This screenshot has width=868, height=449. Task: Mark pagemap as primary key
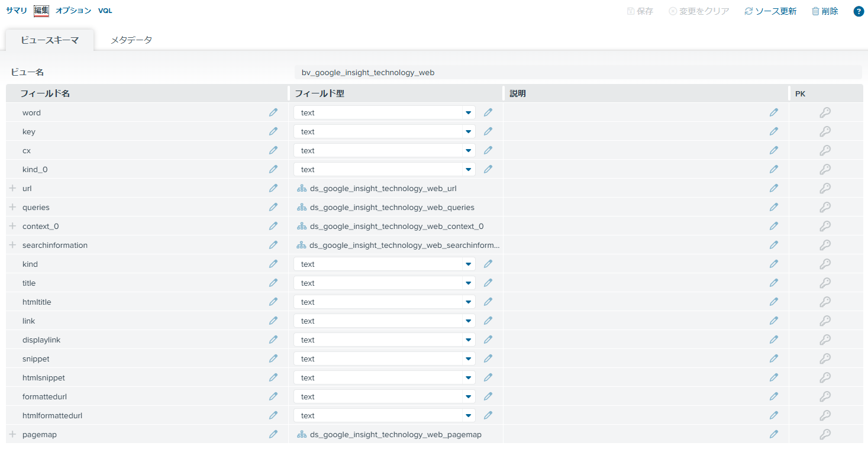point(825,434)
